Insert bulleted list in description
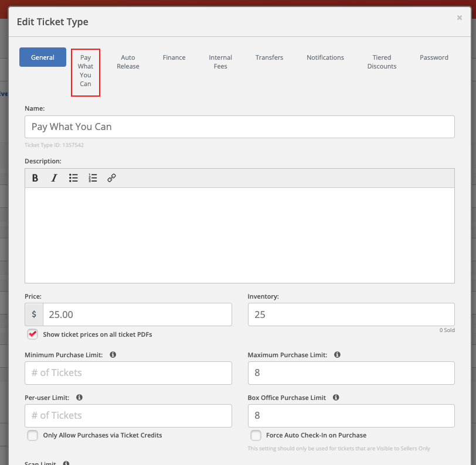This screenshot has height=465, width=476. (x=73, y=178)
